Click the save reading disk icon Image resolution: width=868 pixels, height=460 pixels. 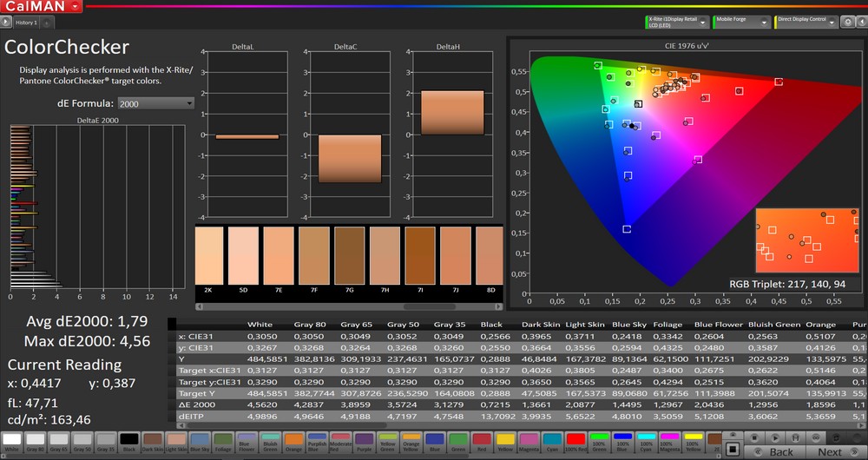point(795,437)
